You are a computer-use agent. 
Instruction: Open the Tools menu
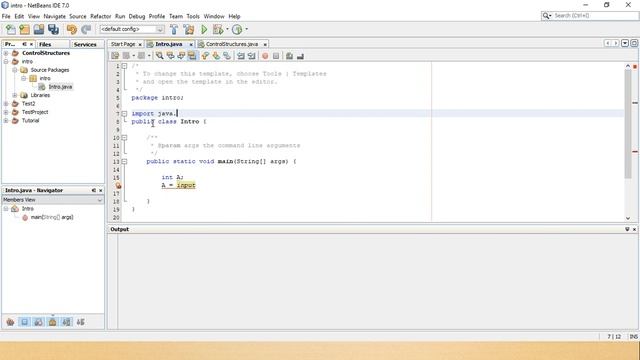click(193, 16)
